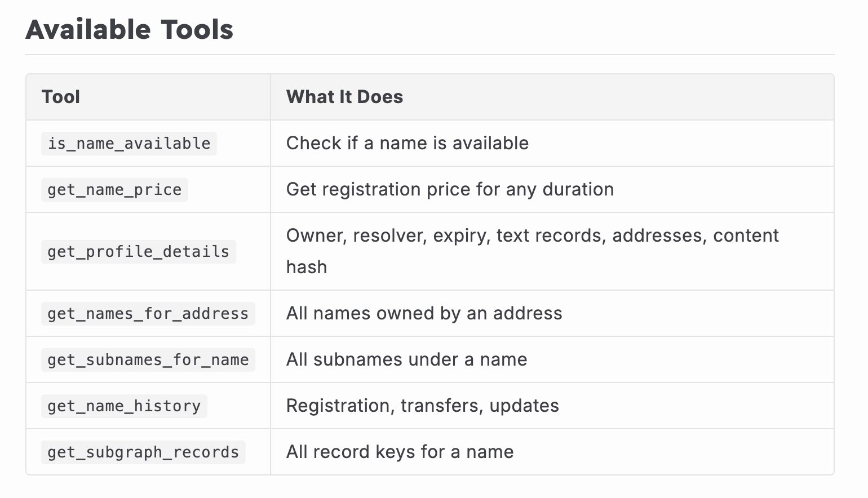Click the text Check if a name is available
Image resolution: width=868 pixels, height=498 pixels.
tap(408, 143)
